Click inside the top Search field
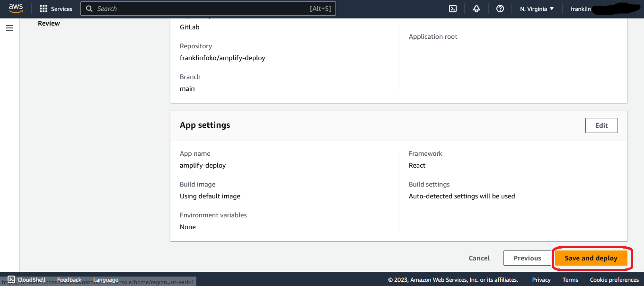The height and width of the screenshot is (286, 644). pyautogui.click(x=199, y=9)
